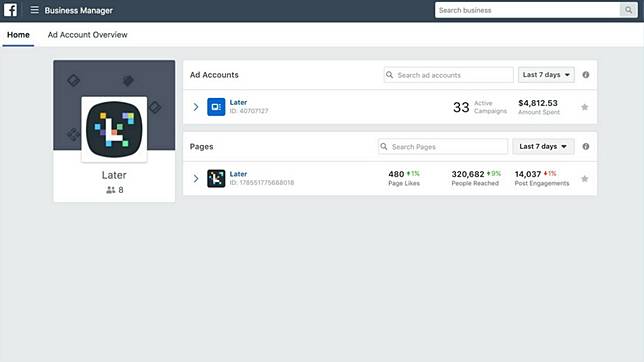This screenshot has width=644, height=362.
Task: Click the Search Pages input field
Action: 443,146
